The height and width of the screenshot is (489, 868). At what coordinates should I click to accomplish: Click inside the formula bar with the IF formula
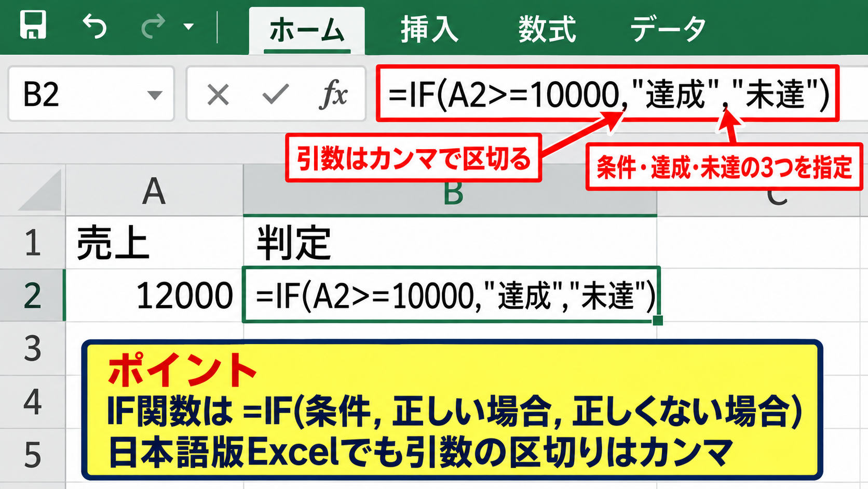(x=607, y=94)
